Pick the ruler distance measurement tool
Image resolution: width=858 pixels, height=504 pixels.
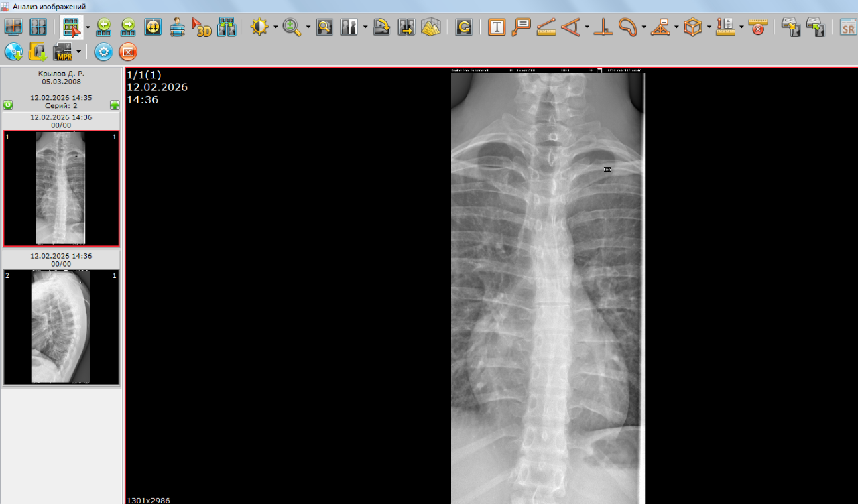[546, 27]
